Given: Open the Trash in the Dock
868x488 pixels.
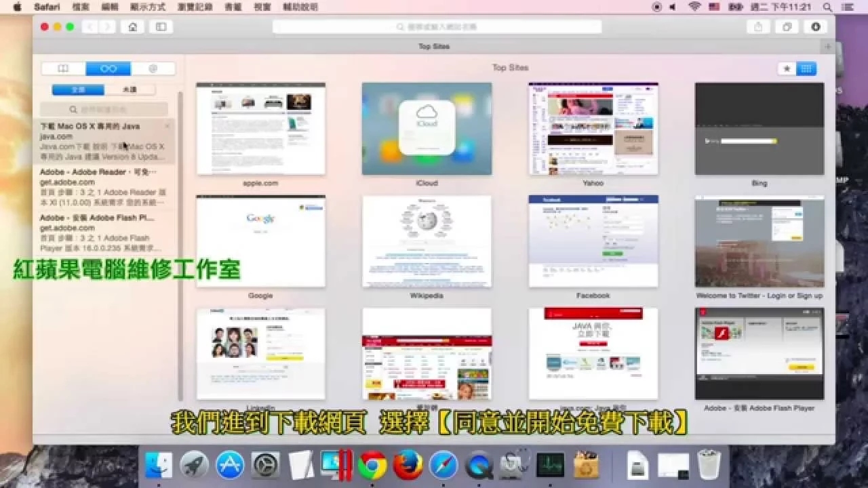Looking at the screenshot, I should [709, 465].
